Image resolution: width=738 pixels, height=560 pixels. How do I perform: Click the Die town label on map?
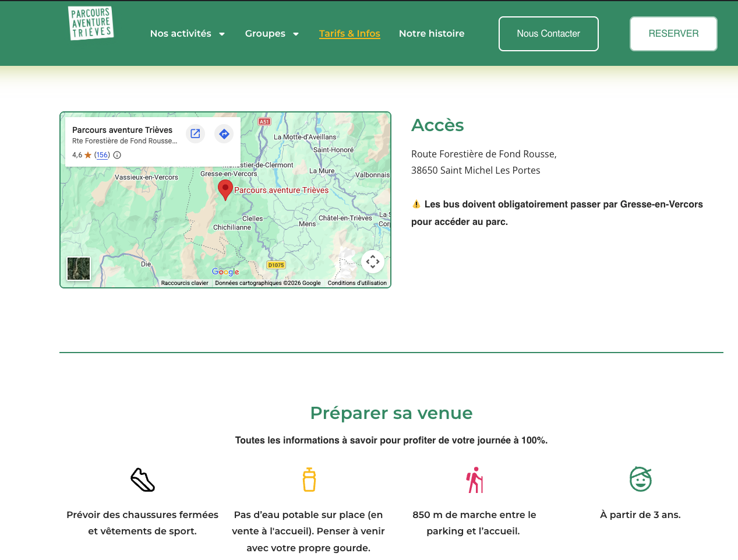coord(146,264)
